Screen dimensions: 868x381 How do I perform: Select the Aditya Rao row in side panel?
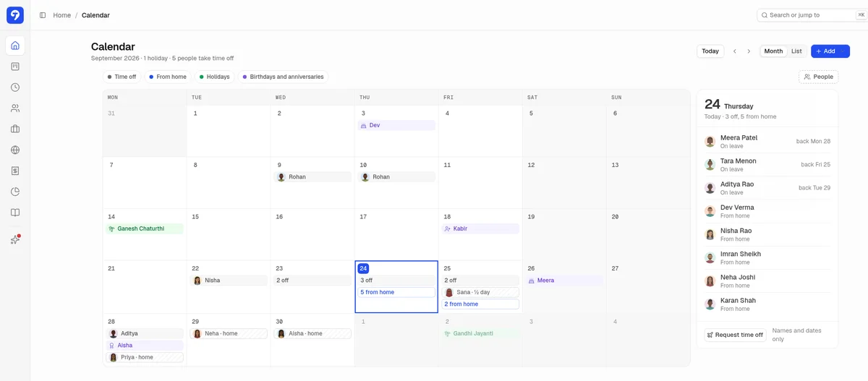coord(767,188)
